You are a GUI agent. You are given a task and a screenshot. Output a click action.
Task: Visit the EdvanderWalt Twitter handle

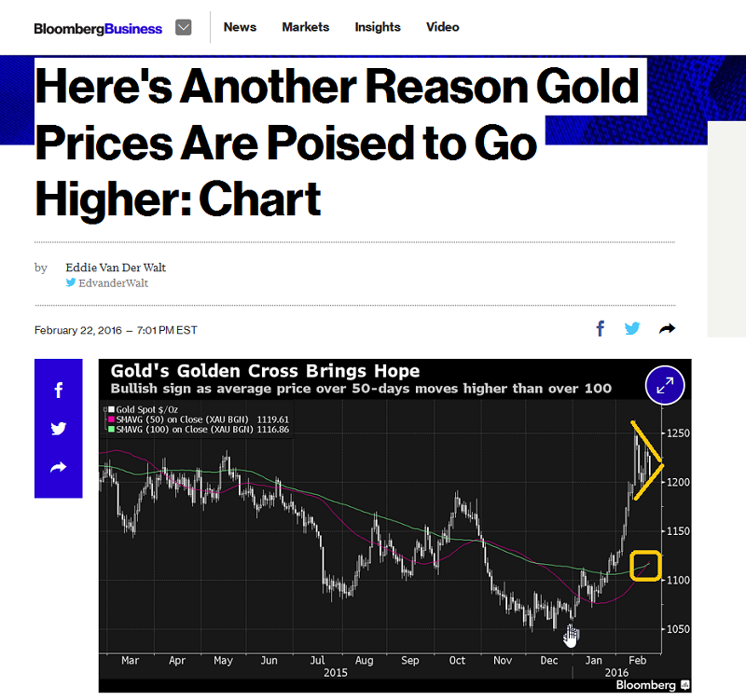(113, 283)
